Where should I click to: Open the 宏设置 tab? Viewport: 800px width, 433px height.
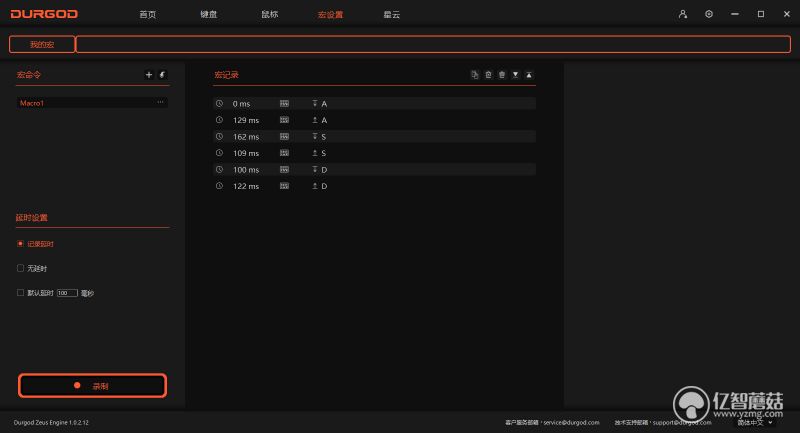331,14
